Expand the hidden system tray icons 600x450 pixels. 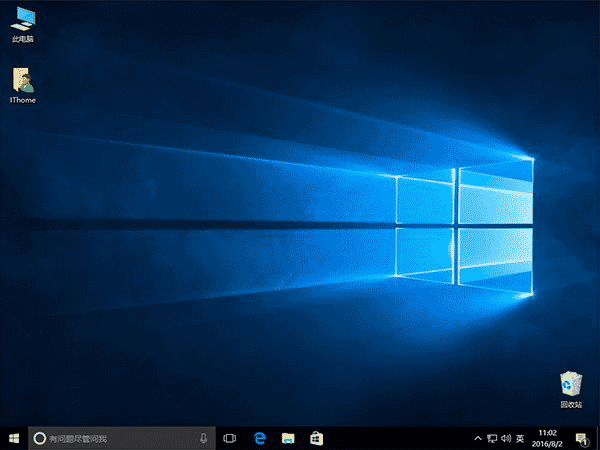click(476, 438)
